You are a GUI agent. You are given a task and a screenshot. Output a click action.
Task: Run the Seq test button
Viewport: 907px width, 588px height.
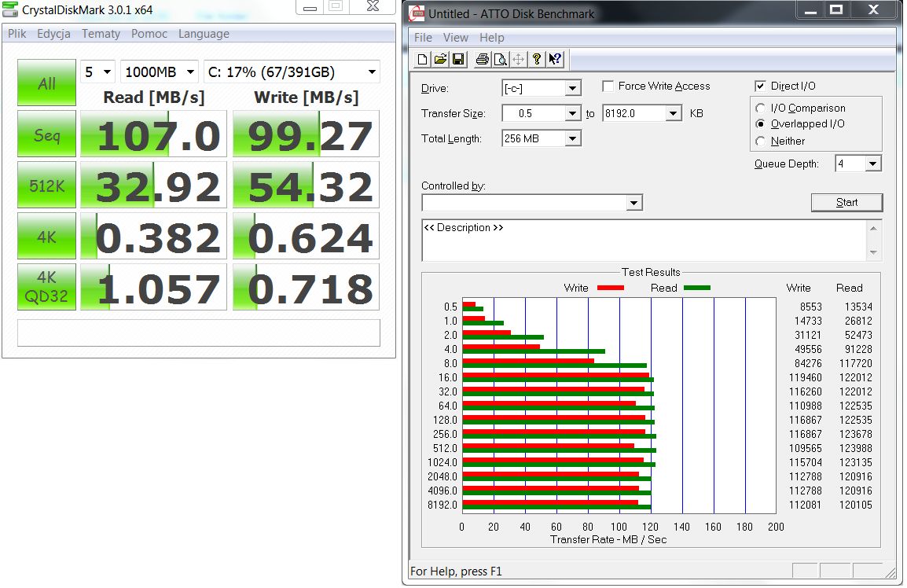point(47,134)
